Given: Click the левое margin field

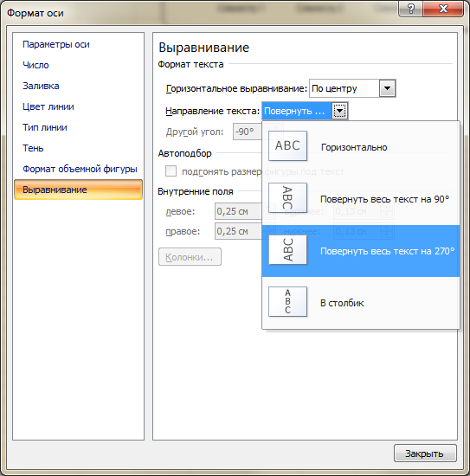Looking at the screenshot, I should click(238, 211).
